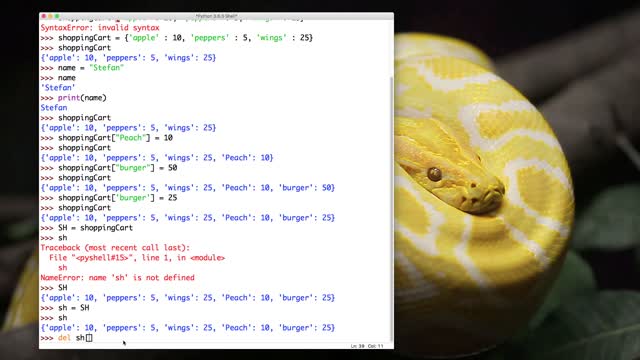Click the unquoted Stefan output under print(name)
Screen dimensions: 640x360
click(53, 108)
